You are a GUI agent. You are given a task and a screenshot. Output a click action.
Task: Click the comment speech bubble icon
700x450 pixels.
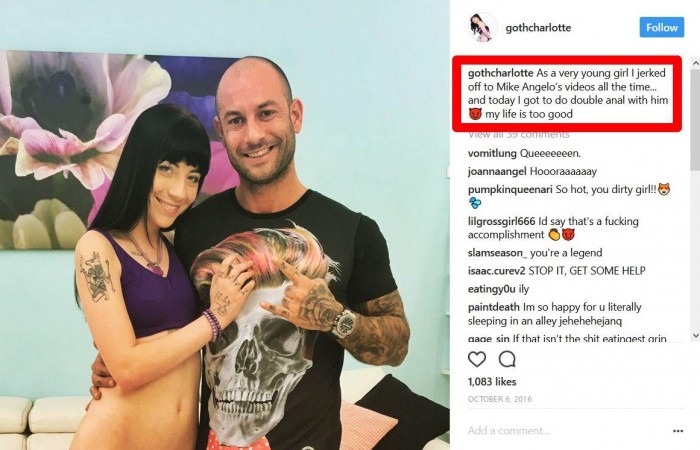tap(507, 359)
